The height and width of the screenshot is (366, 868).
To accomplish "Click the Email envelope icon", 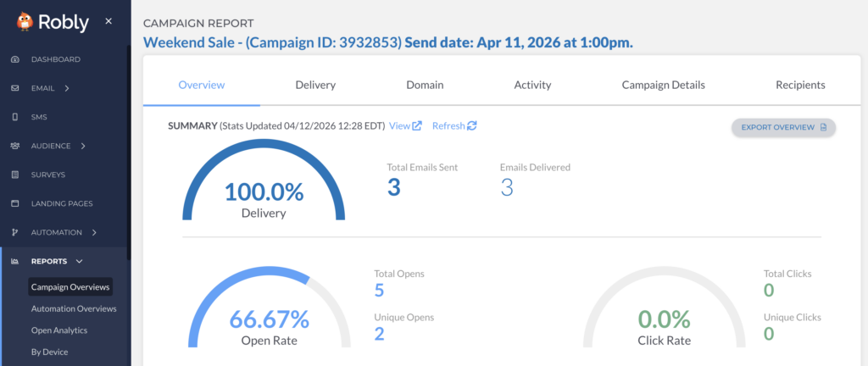I will click(15, 88).
